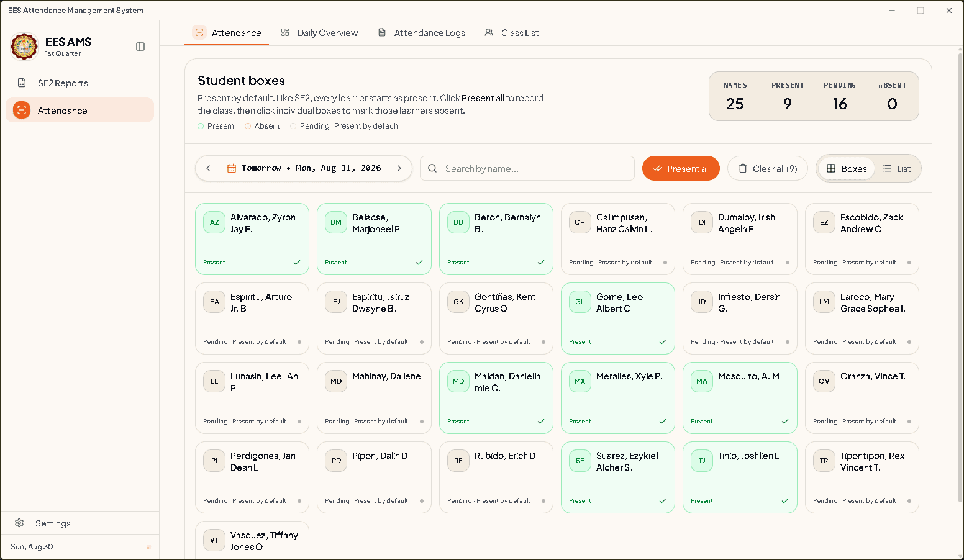Select Attendance in the sidebar
964x560 pixels.
80,111
